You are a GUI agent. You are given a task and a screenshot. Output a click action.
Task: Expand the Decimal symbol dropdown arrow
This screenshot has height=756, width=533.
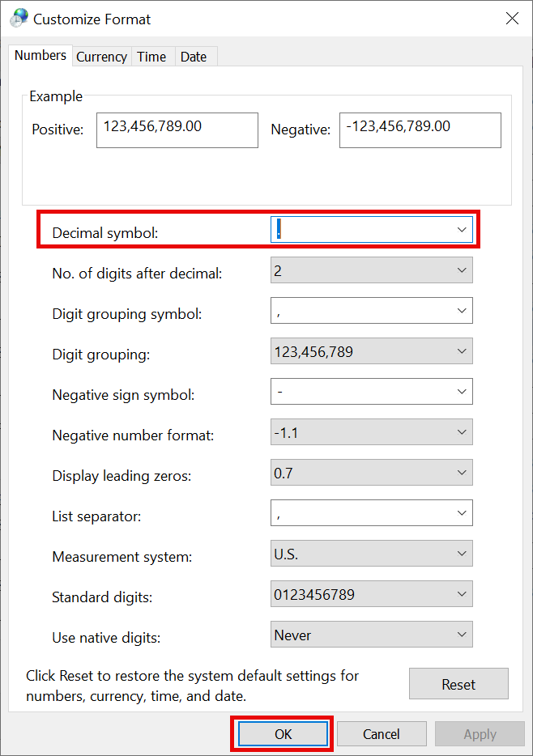point(462,230)
